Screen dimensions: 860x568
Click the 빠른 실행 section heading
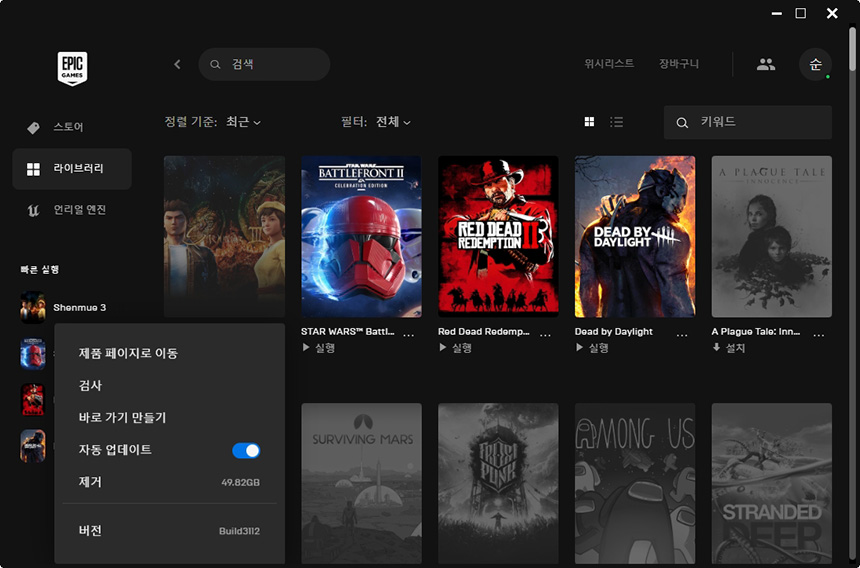pos(39,269)
